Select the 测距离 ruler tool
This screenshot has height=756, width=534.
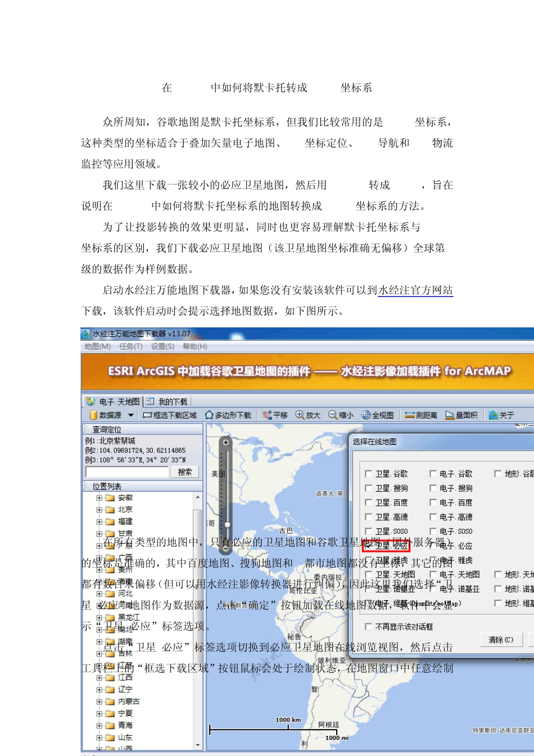(x=421, y=415)
